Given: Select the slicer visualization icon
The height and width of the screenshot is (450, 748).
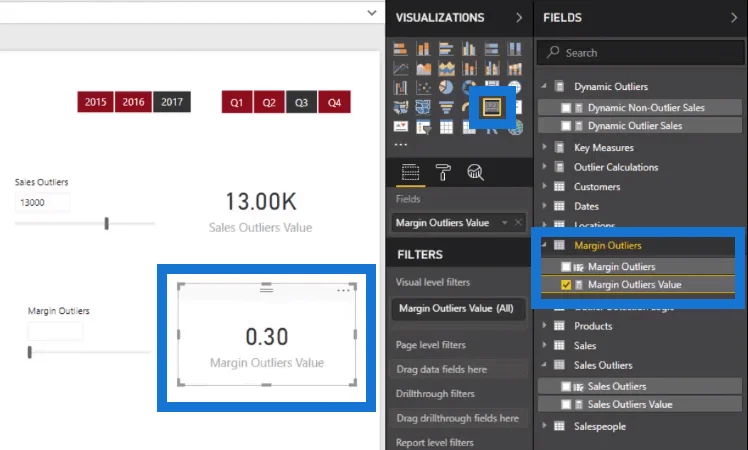Looking at the screenshot, I should coord(423,127).
